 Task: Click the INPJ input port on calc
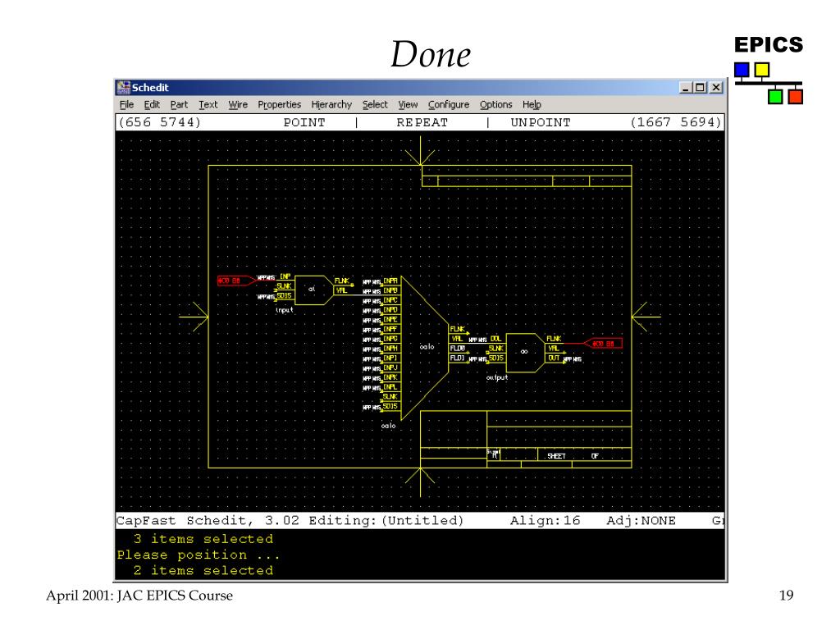pos(390,367)
